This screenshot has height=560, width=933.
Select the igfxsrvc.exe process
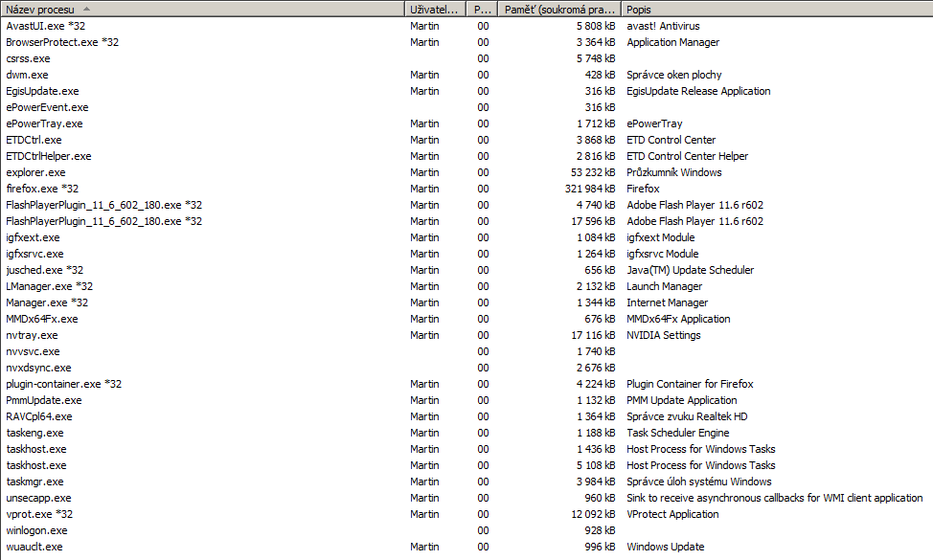tap(34, 254)
